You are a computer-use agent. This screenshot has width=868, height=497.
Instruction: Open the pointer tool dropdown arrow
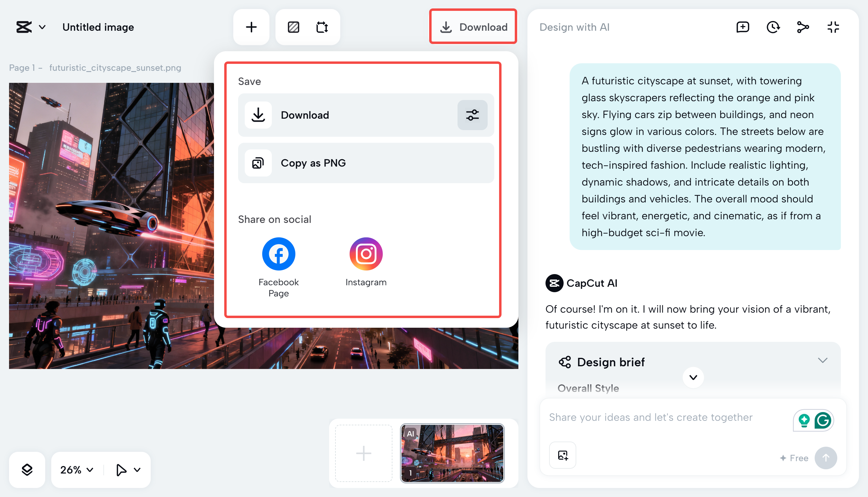[x=137, y=470]
